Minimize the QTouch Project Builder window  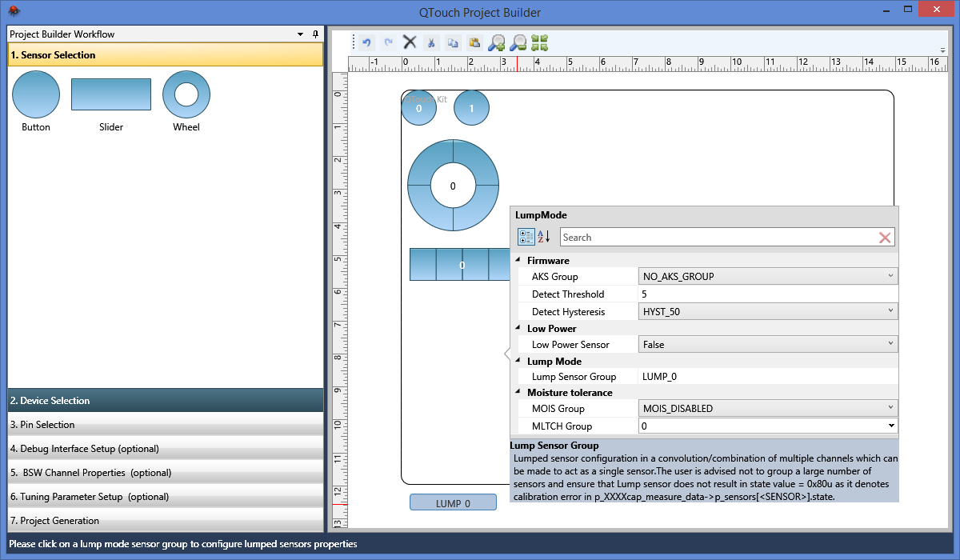887,10
